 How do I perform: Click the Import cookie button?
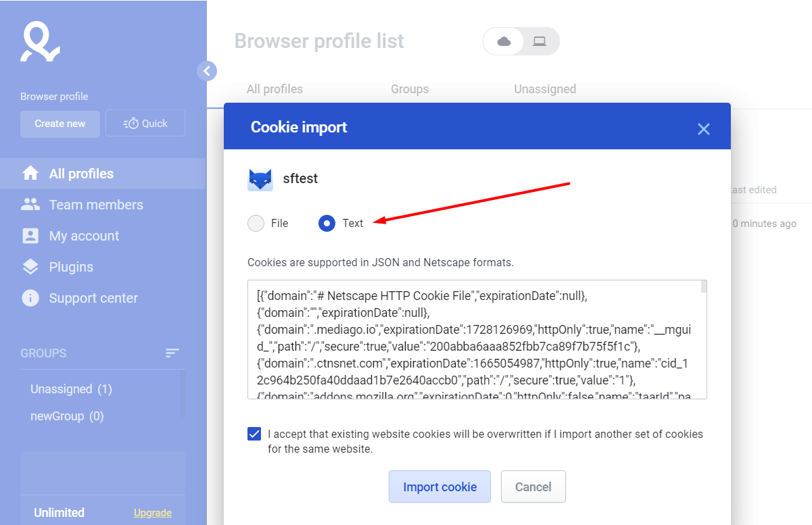click(x=440, y=486)
